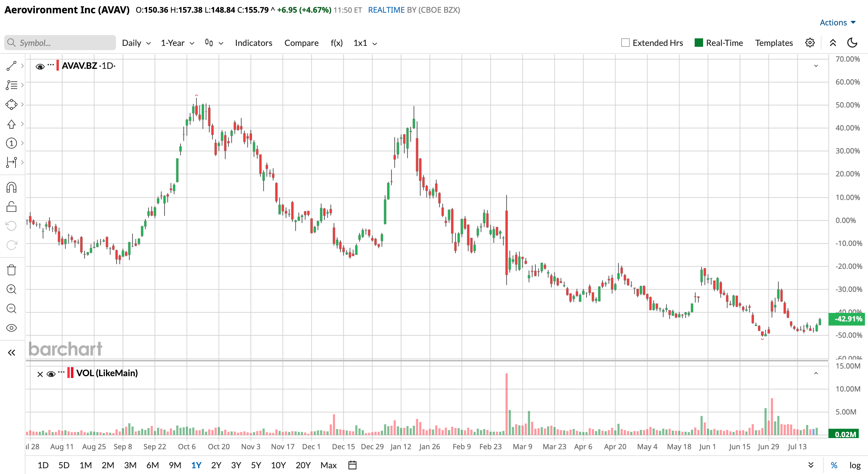Open the Daily interval dropdown
The width and height of the screenshot is (868, 474).
coord(136,43)
